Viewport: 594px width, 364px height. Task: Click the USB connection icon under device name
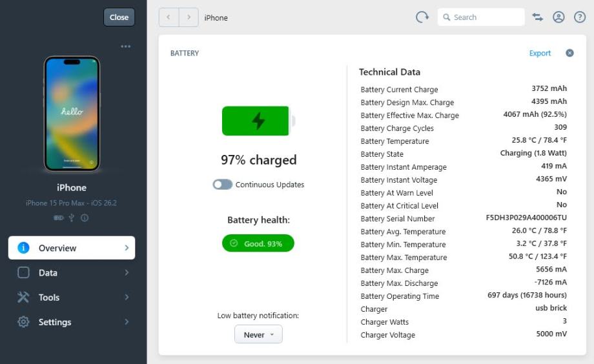pos(72,218)
